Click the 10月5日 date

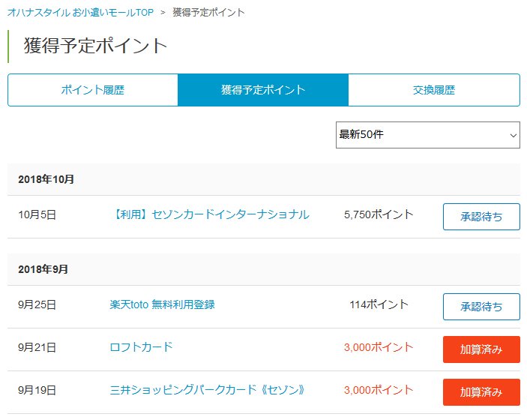[37, 214]
